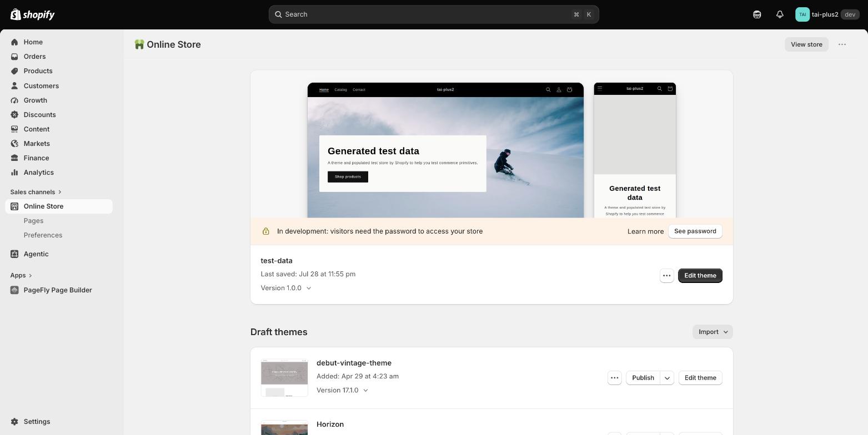The width and height of the screenshot is (868, 435).
Task: Click Edit theme for test-data
Action: 700,276
